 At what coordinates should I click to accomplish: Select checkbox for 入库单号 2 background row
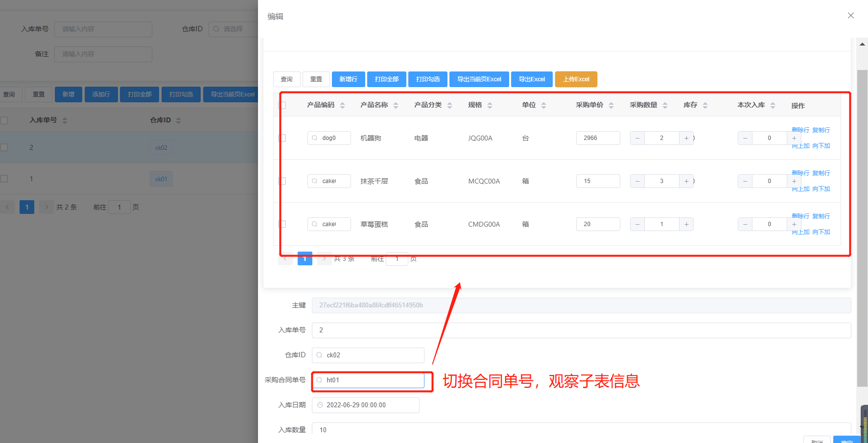[4, 147]
